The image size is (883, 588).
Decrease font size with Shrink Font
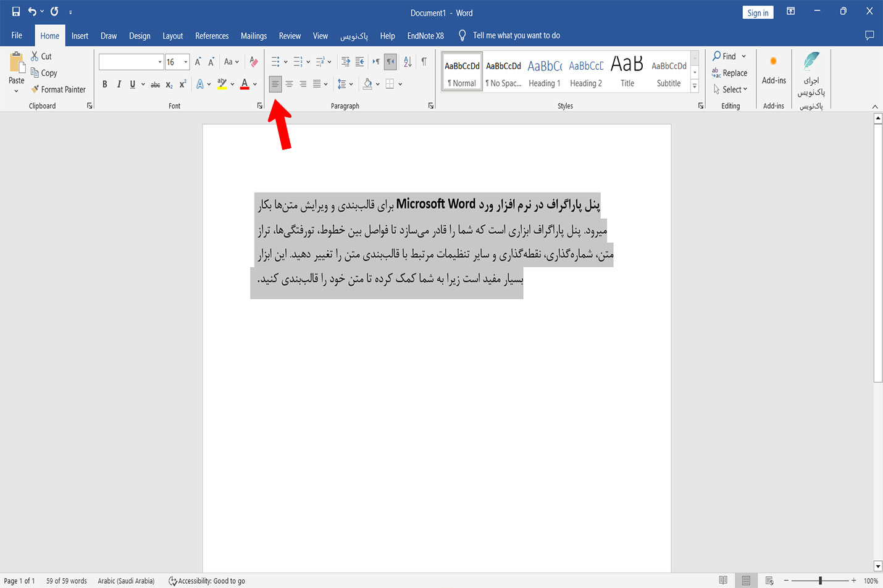211,62
